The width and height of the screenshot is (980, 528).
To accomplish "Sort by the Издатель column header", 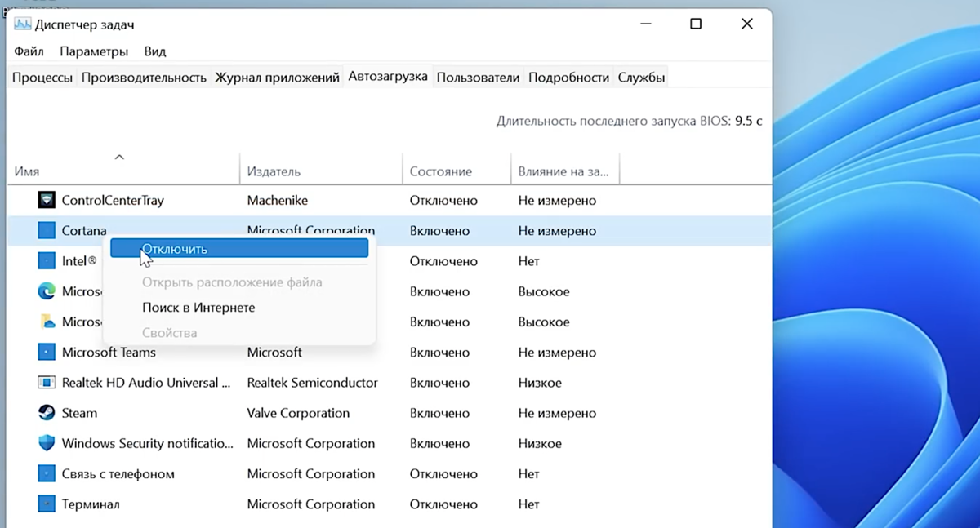I will click(x=321, y=171).
